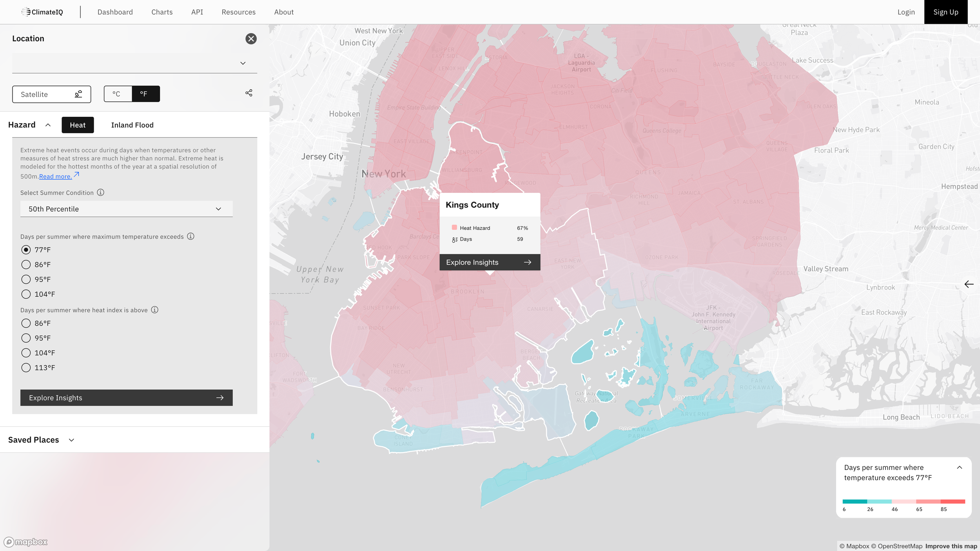
Task: Click the share icon
Action: pyautogui.click(x=249, y=93)
